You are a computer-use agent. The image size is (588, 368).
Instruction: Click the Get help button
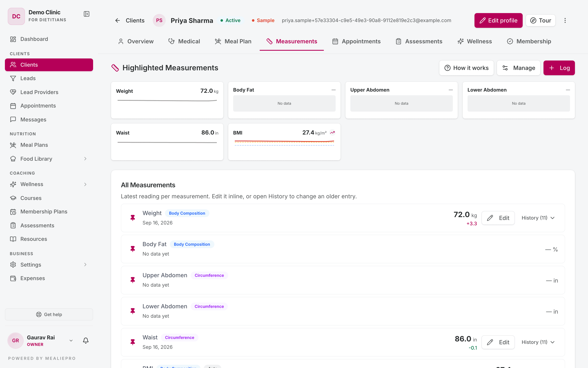(49, 314)
